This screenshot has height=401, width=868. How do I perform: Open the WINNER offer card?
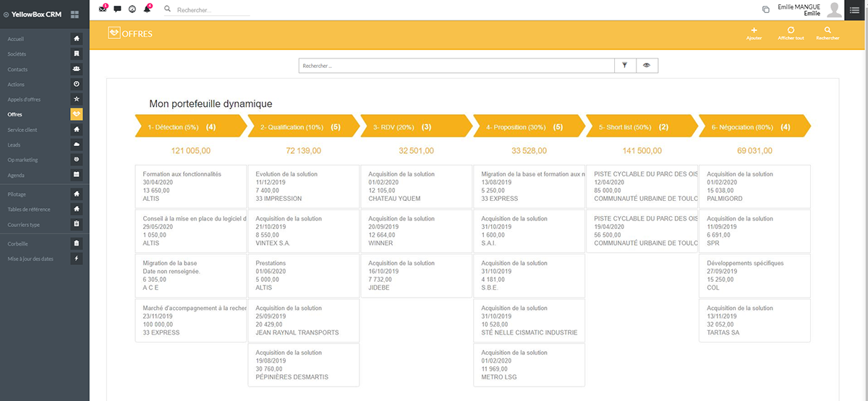417,231
